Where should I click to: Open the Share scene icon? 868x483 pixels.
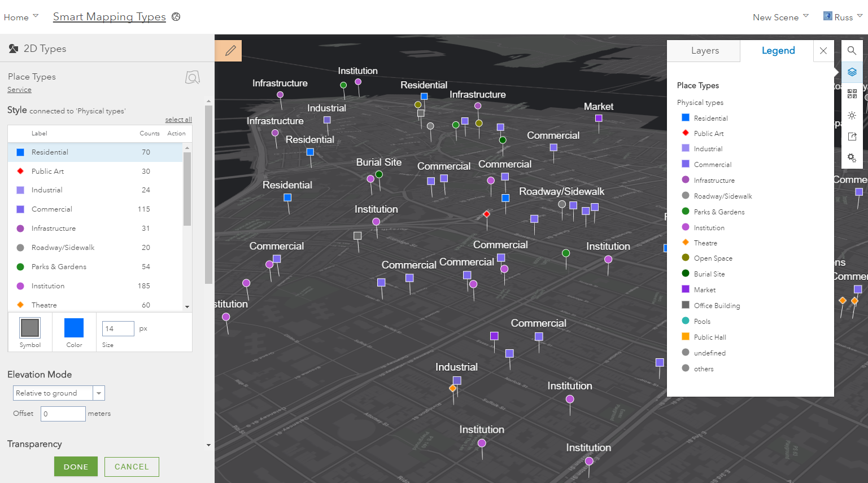852,137
